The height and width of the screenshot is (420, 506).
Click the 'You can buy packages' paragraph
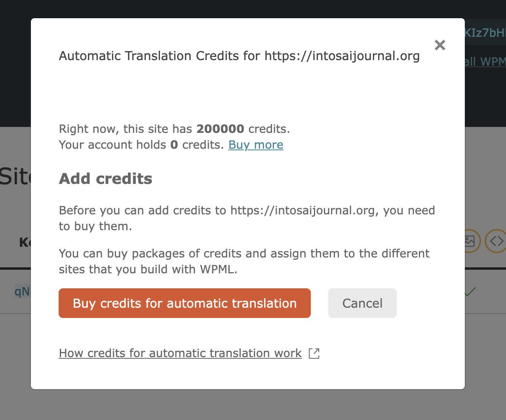[244, 261]
